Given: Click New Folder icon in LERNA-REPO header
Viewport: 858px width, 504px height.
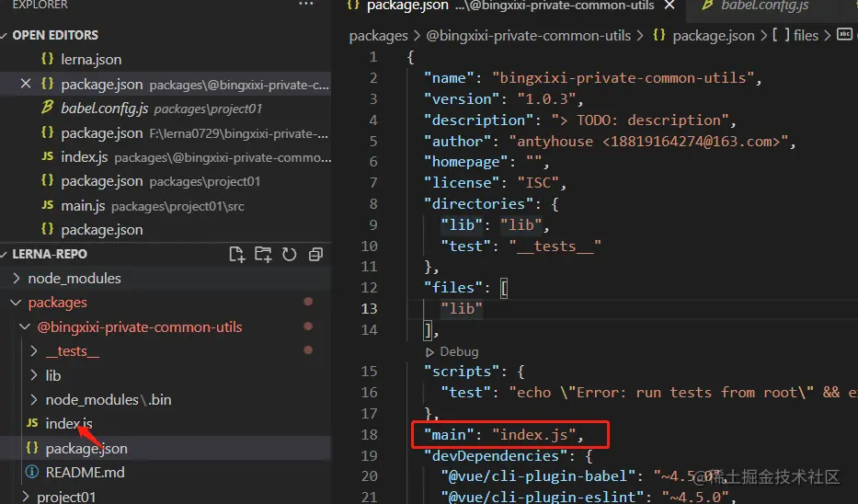Looking at the screenshot, I should [x=263, y=255].
